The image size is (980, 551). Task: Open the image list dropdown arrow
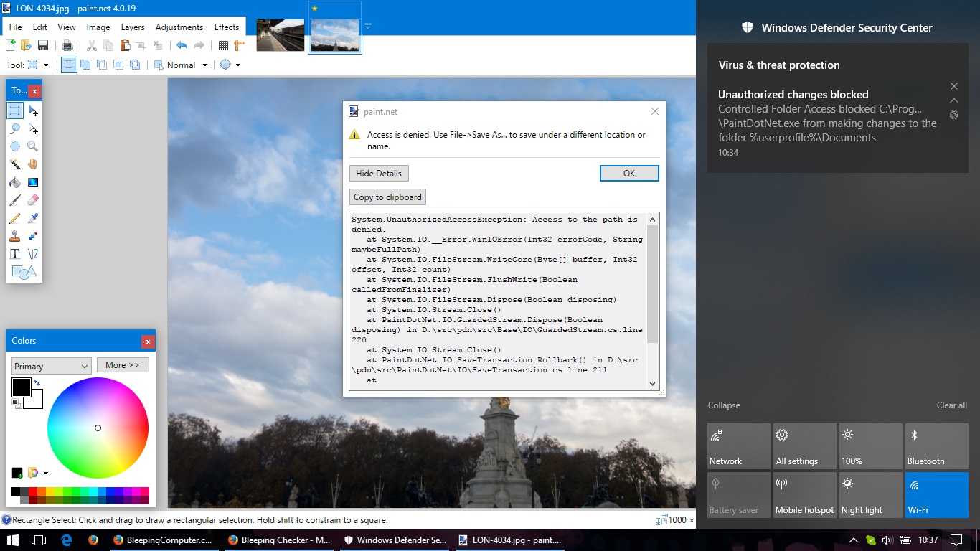point(368,26)
